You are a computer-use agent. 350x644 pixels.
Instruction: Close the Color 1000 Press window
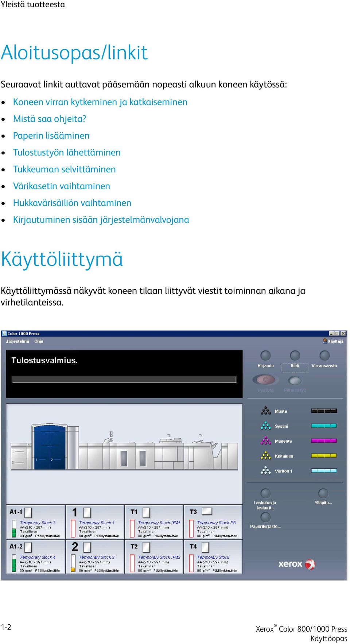pos(343,333)
